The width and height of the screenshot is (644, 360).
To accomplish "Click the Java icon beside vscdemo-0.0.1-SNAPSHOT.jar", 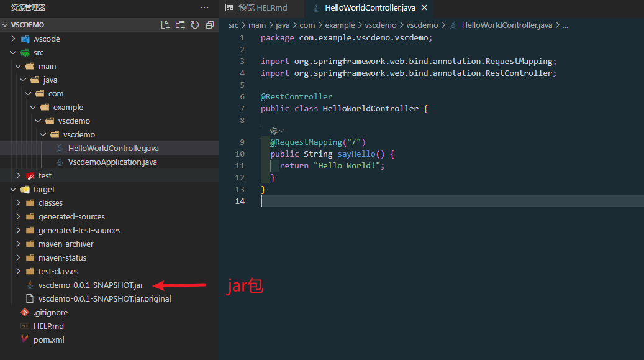I will (x=30, y=285).
